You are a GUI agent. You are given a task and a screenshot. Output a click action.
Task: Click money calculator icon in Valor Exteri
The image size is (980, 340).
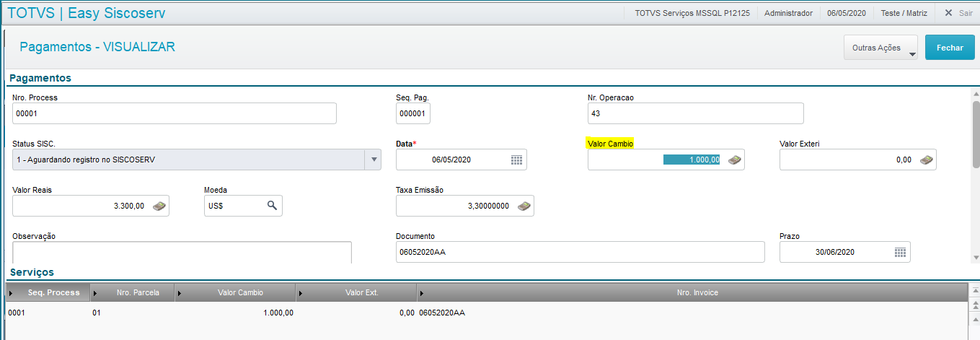click(x=926, y=160)
